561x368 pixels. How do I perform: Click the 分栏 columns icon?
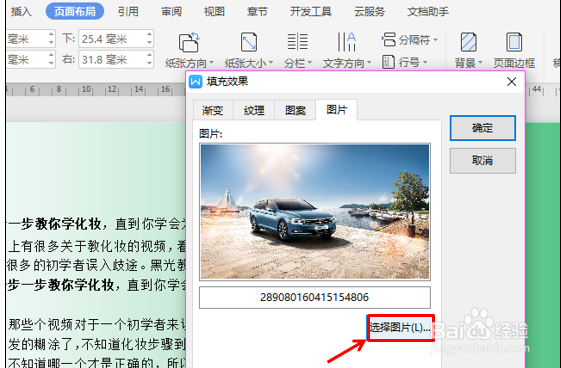297,42
